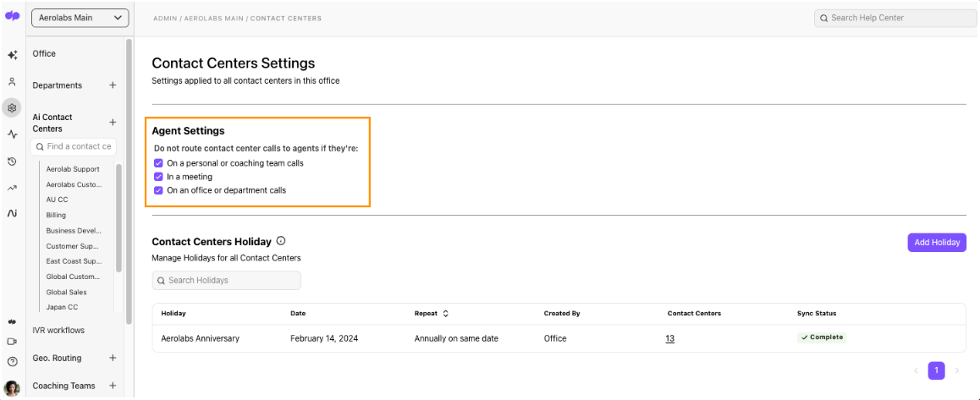The image size is (980, 400).
Task: Click the magnifier icon in Search Help Center
Action: [x=823, y=18]
